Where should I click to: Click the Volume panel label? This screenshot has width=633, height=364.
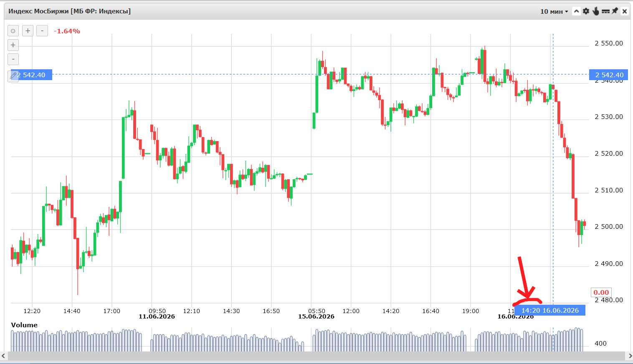coord(24,325)
